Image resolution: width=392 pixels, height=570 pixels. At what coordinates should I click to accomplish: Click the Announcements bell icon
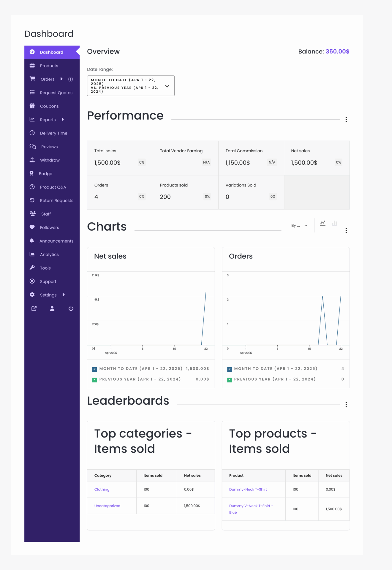coord(32,241)
